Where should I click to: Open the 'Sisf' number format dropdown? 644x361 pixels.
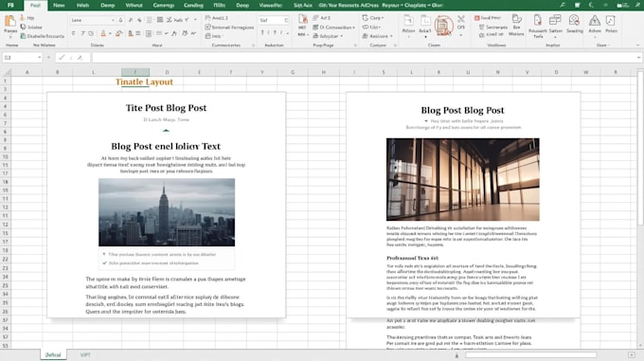[286, 20]
